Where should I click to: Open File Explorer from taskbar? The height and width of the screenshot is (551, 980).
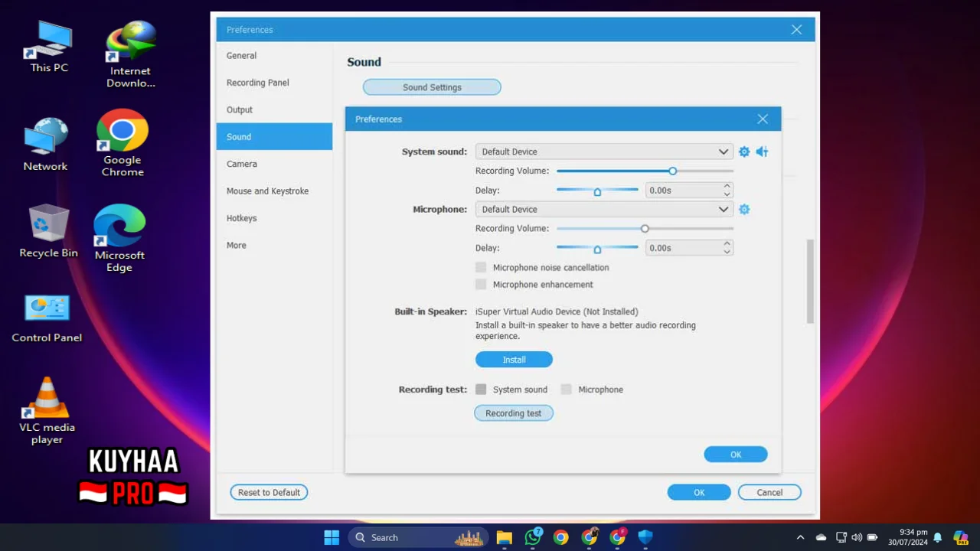tap(504, 537)
